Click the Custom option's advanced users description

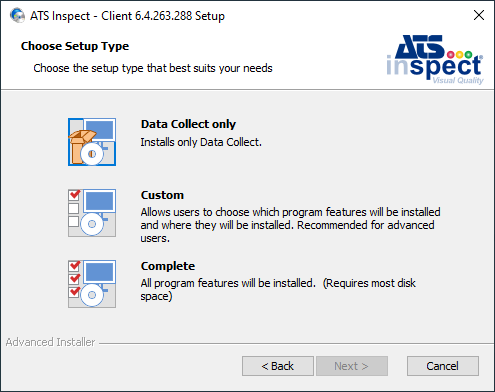pyautogui.click(x=290, y=225)
